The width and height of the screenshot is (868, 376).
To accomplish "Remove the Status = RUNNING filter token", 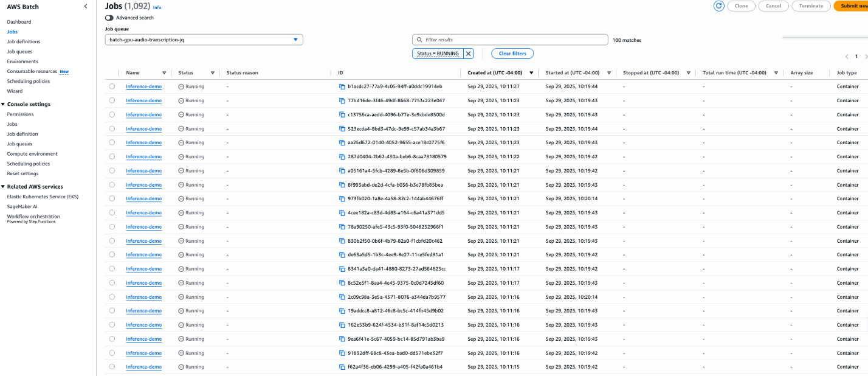I will tap(468, 54).
